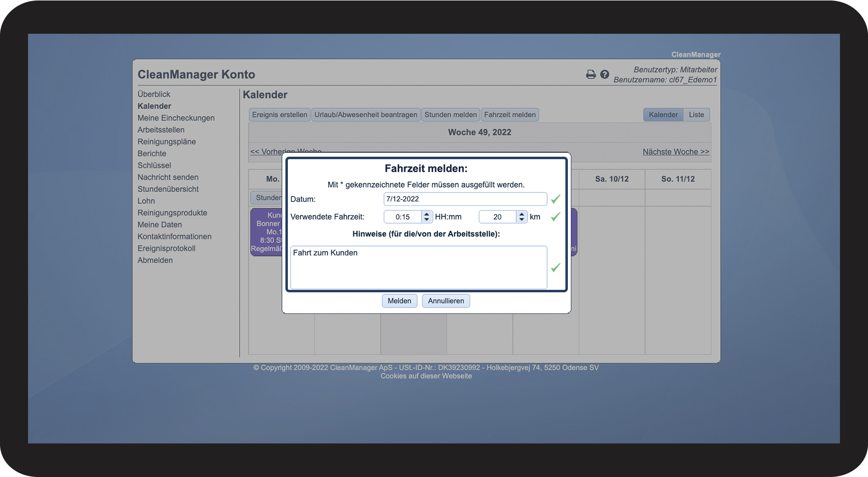Open the help question mark icon

pos(605,74)
